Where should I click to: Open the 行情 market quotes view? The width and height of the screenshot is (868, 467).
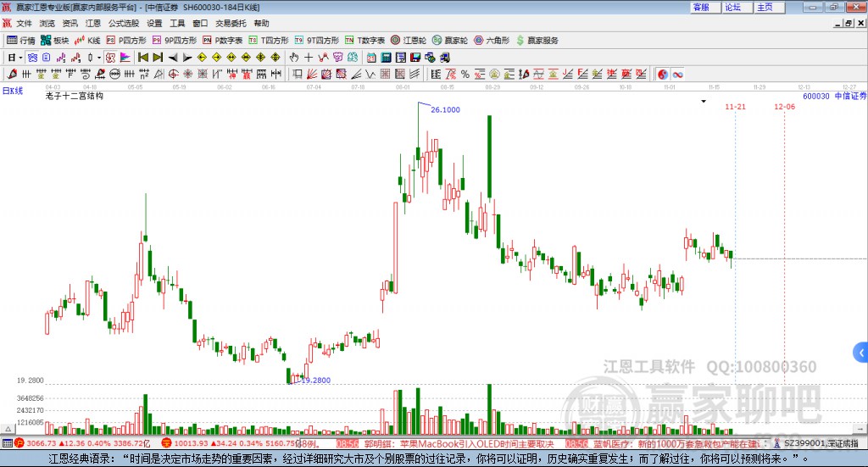tap(21, 41)
